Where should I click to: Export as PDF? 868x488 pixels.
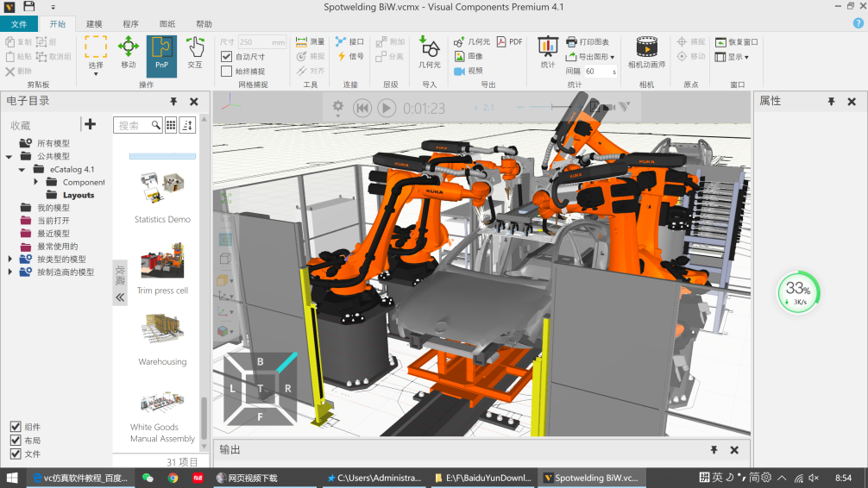(x=509, y=41)
